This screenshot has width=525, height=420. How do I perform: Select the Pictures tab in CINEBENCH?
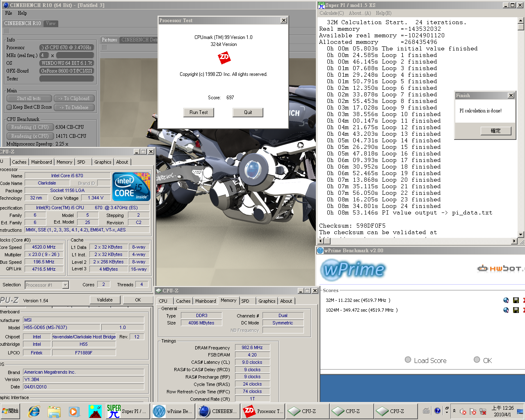click(109, 40)
